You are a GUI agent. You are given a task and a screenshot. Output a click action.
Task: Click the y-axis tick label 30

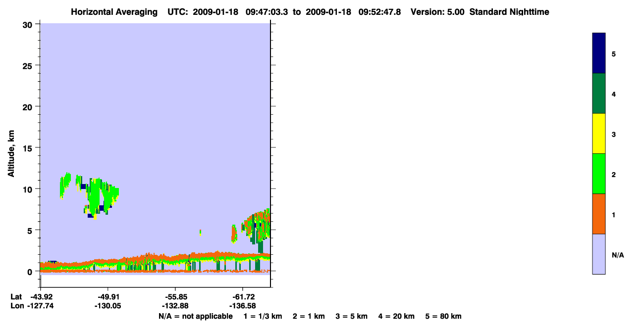click(x=29, y=24)
